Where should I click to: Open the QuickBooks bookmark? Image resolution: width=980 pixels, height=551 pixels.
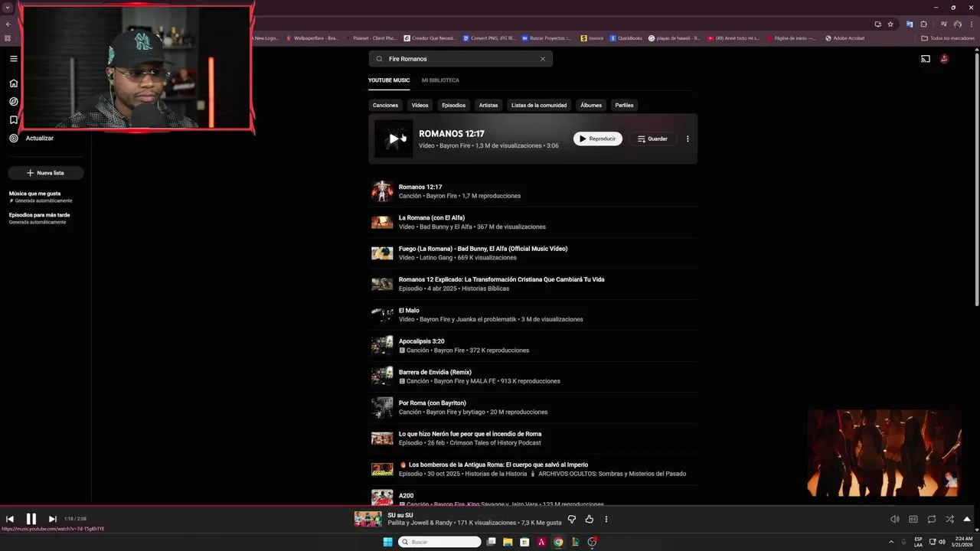(626, 37)
